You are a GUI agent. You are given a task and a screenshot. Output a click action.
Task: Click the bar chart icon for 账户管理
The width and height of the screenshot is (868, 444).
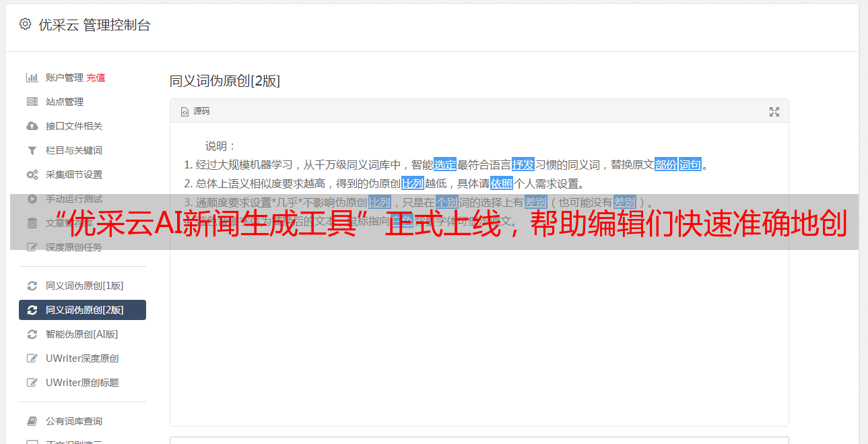click(32, 77)
